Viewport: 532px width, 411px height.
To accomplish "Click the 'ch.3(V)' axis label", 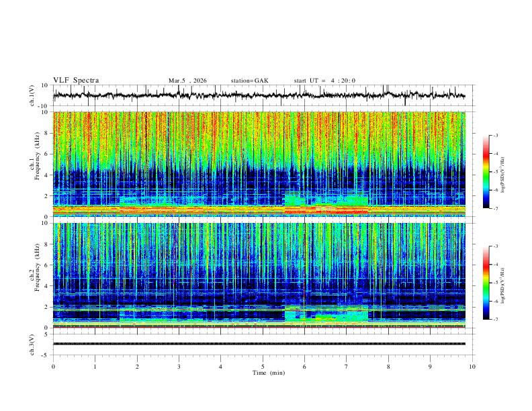I will (32, 345).
